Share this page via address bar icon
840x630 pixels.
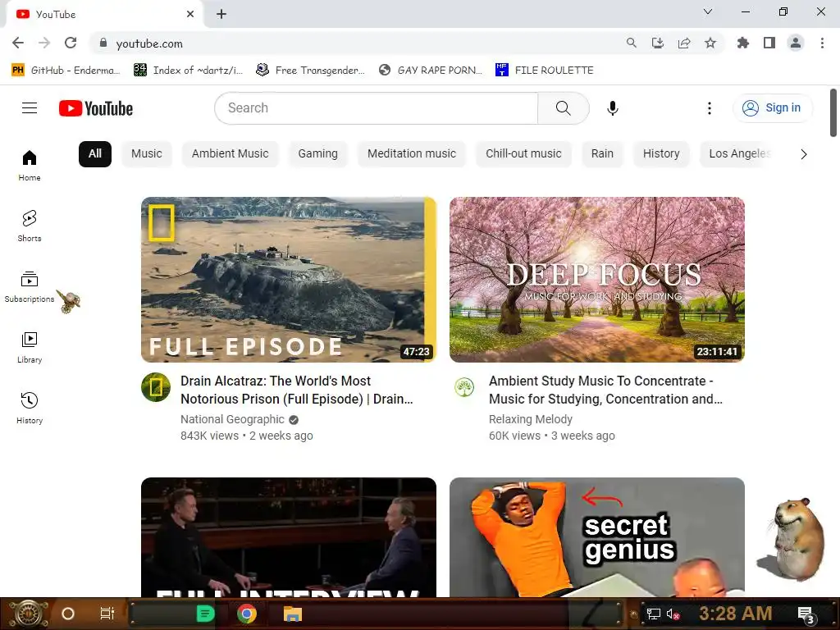point(683,43)
